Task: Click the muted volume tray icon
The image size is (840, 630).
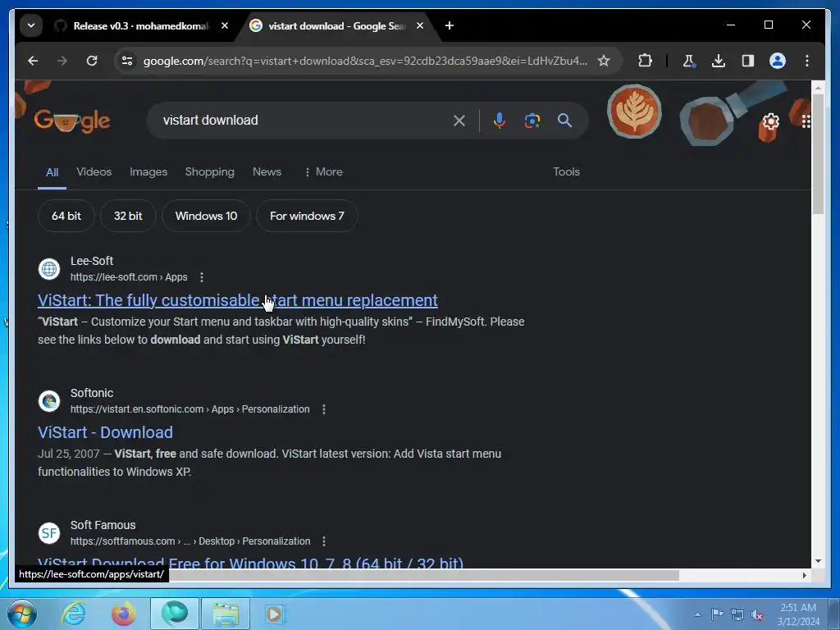Action: 757,614
